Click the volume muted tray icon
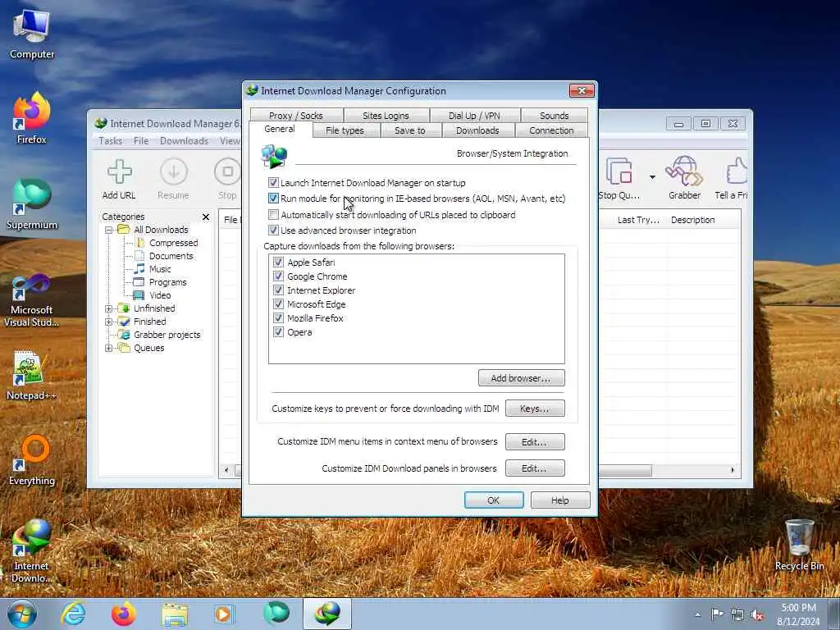Viewport: 840px width, 630px height. coord(757,615)
